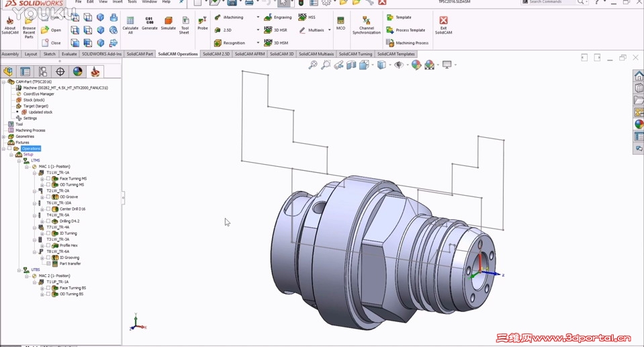This screenshot has height=347, width=644.
Task: Open iMachining dropdown arrow
Action: (x=258, y=17)
